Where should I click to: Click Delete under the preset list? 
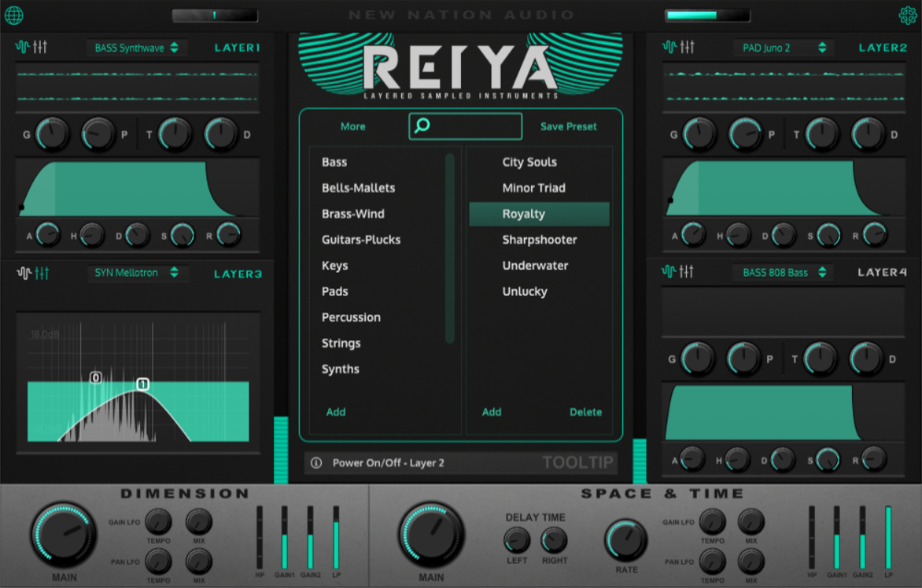pos(585,412)
